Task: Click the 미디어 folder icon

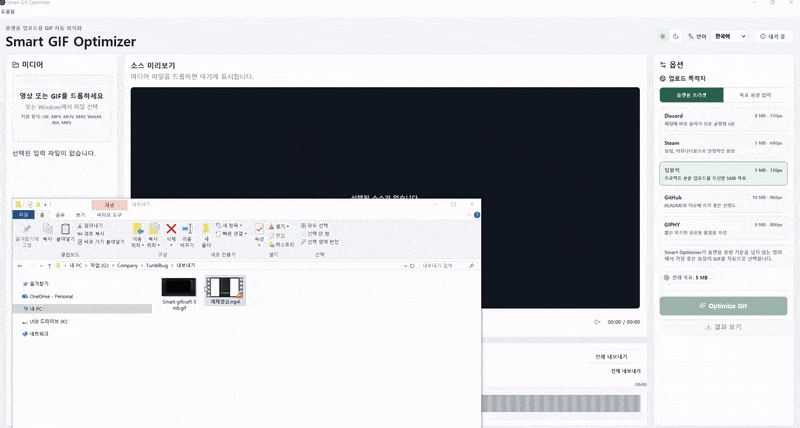Action: pos(15,65)
